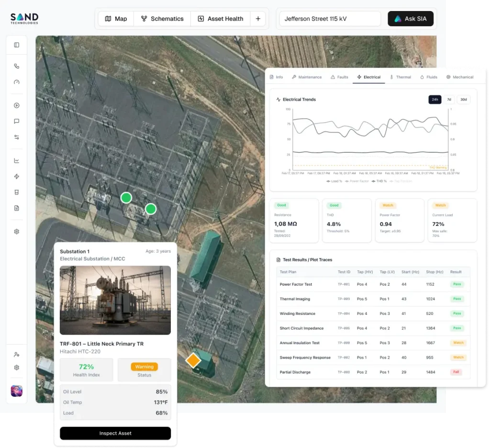
Task: Click the Jefferson Street 115 kV field
Action: coord(330,19)
